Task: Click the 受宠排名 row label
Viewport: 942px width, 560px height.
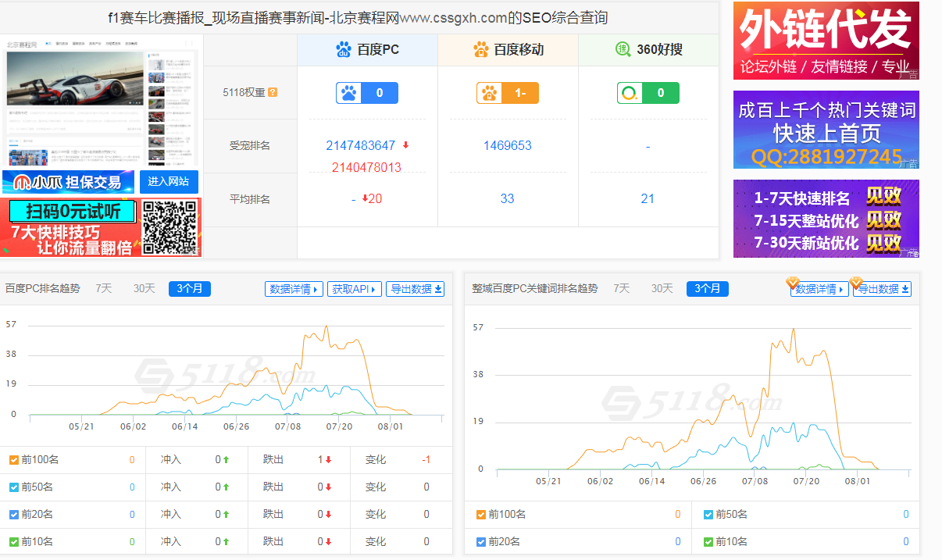Action: coord(250,145)
